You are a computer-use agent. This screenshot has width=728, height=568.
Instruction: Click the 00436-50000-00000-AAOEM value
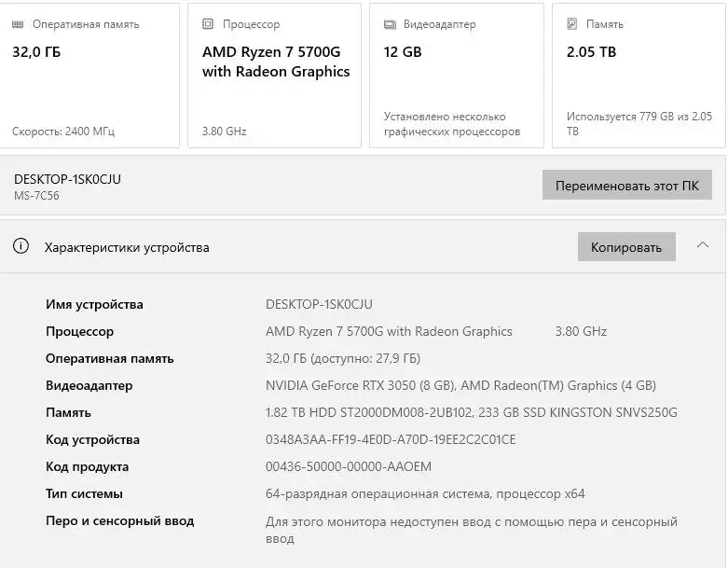349,466
